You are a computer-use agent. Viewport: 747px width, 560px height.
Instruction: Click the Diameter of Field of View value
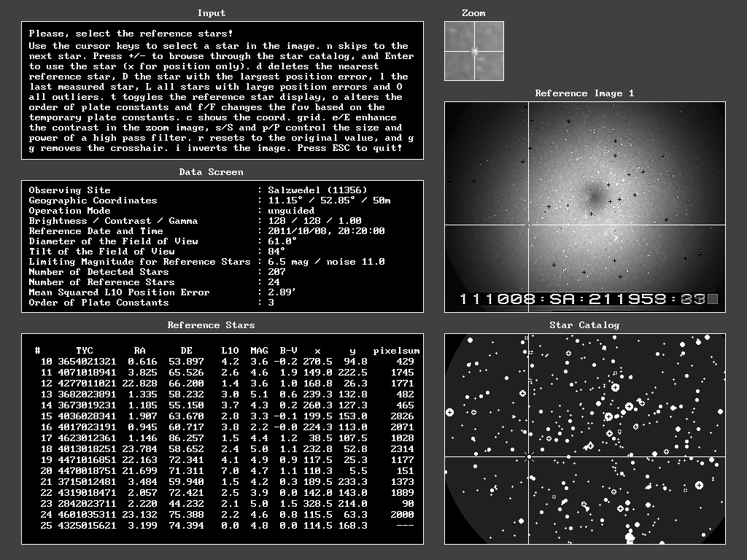pos(282,241)
